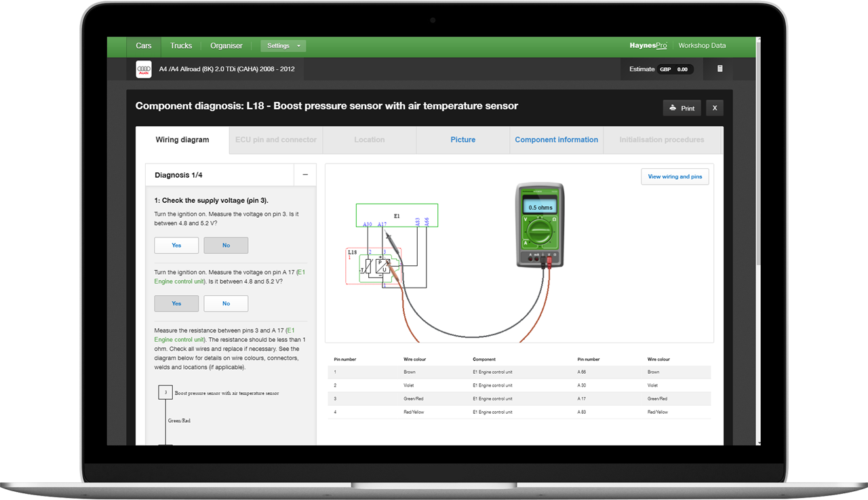
Task: Collapse the Diagnosis 1/4 panel
Action: coord(305,175)
